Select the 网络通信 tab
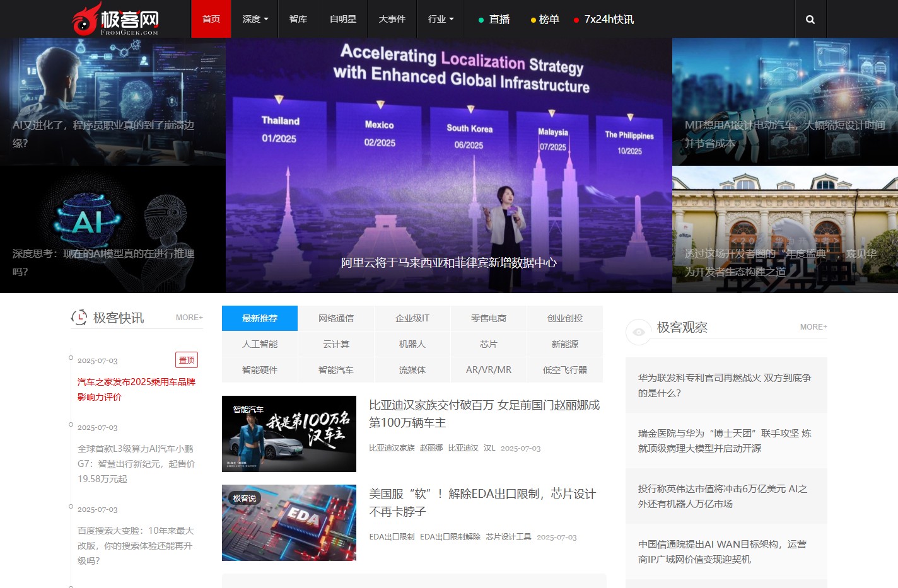The height and width of the screenshot is (588, 898). click(336, 318)
